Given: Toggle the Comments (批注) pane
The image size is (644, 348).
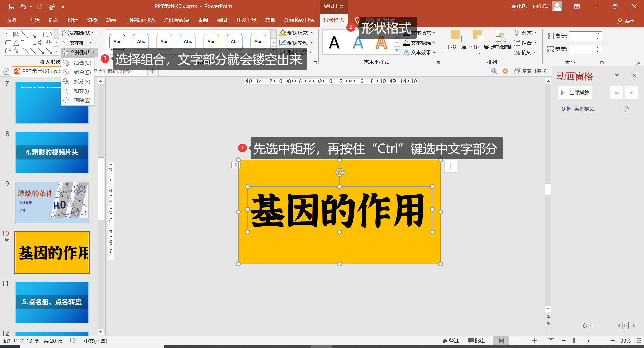Looking at the screenshot, I should (476, 341).
